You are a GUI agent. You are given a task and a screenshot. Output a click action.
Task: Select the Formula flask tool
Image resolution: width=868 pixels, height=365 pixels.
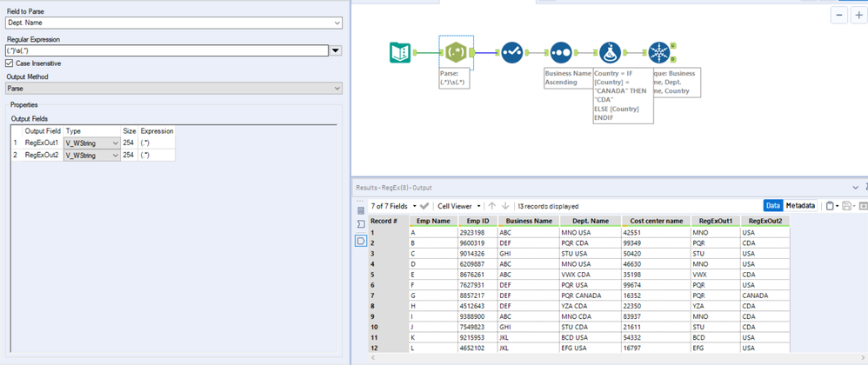[610, 52]
